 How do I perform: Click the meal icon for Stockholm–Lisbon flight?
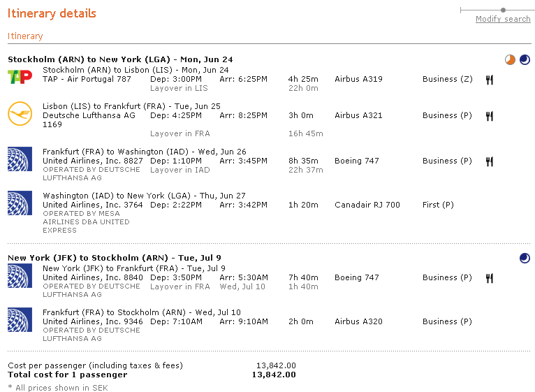click(x=490, y=80)
